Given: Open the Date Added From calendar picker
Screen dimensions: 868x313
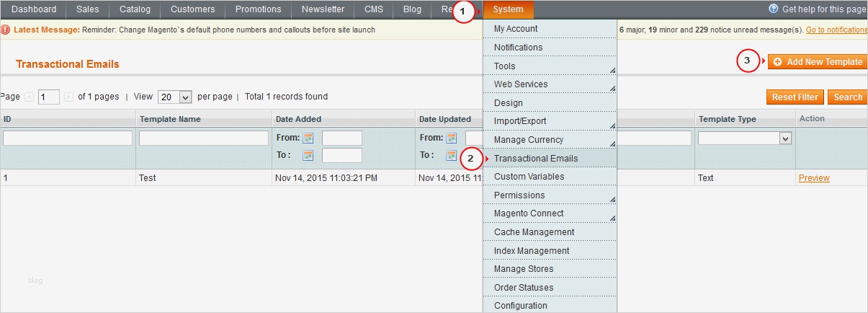Looking at the screenshot, I should (x=308, y=138).
